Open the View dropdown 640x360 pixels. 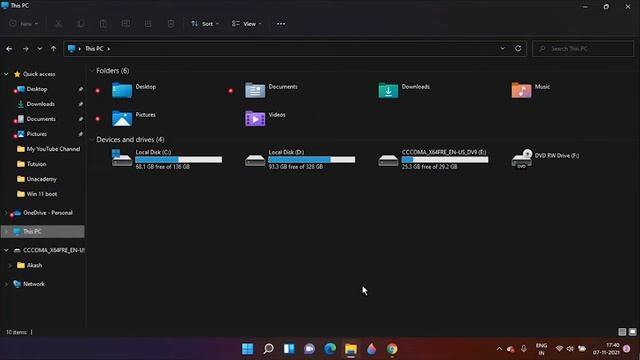(247, 24)
